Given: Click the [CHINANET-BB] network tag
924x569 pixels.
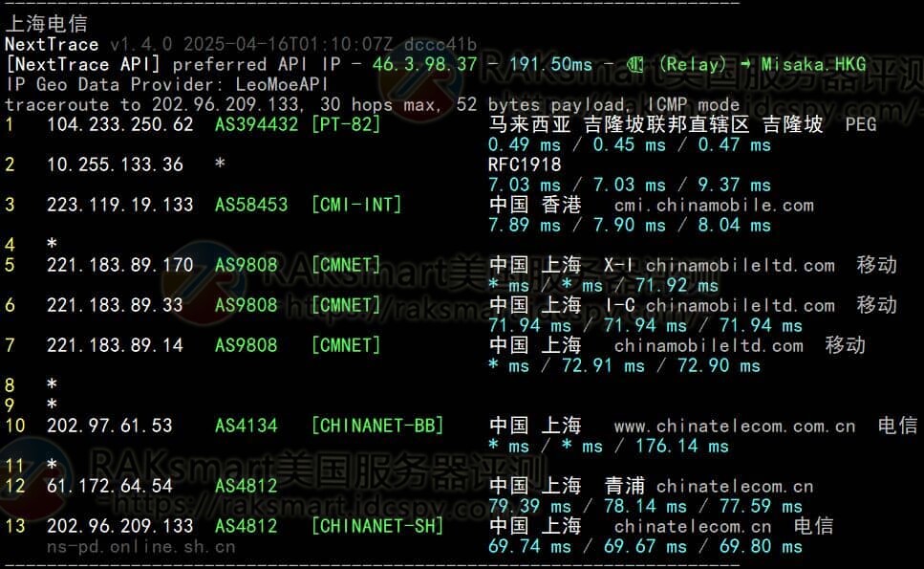Looking at the screenshot, I should 377,426.
